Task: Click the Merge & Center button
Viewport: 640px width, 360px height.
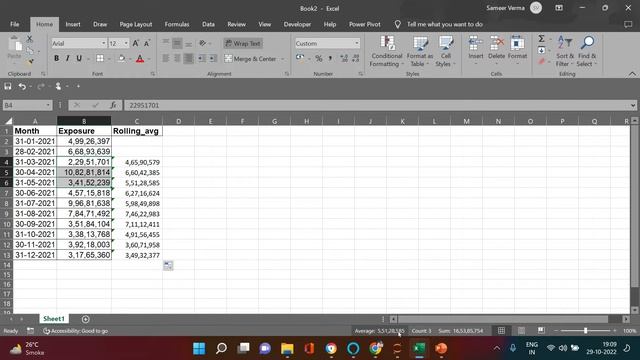Action: 251,59
